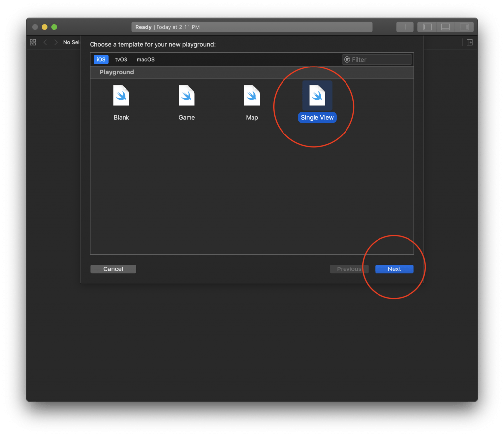Choose the Single View template
Image resolution: width=504 pixels, height=436 pixels.
tap(317, 102)
